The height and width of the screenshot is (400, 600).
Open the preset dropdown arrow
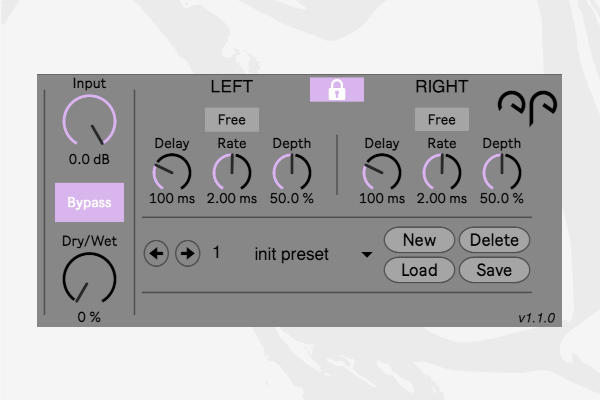[x=366, y=254]
